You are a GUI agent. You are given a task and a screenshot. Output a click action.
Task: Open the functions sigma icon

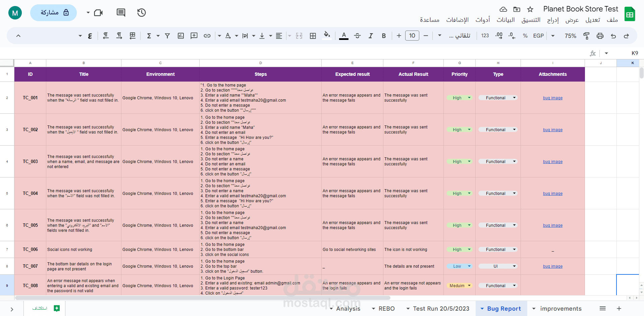149,36
